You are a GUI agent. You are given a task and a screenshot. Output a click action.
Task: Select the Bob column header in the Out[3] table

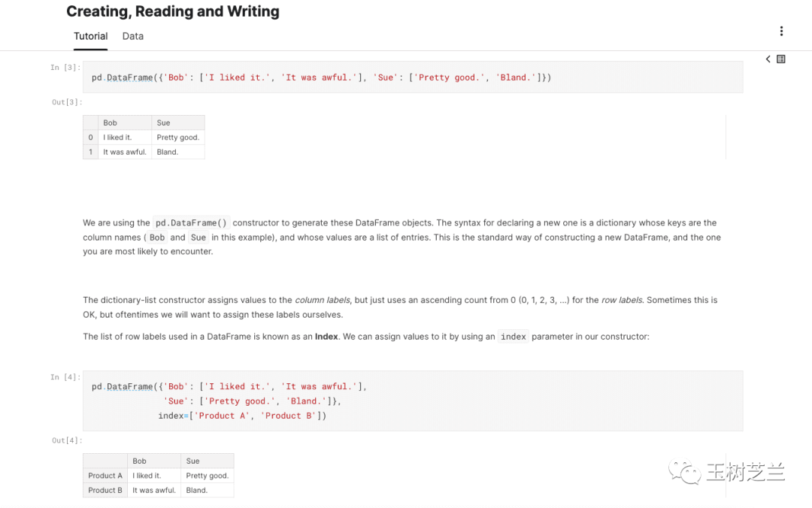coord(111,122)
